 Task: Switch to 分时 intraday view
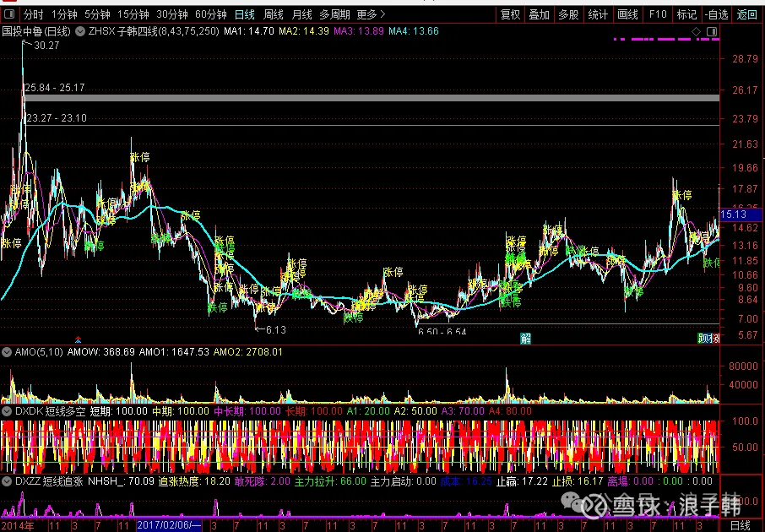point(33,14)
